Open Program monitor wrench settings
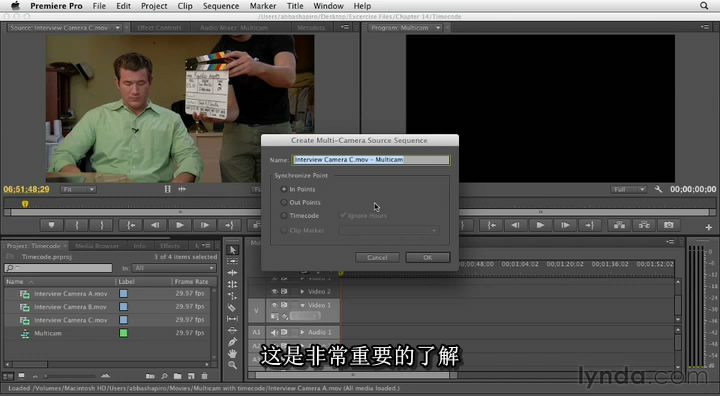Screen dimensions: 720x396 coord(658,189)
